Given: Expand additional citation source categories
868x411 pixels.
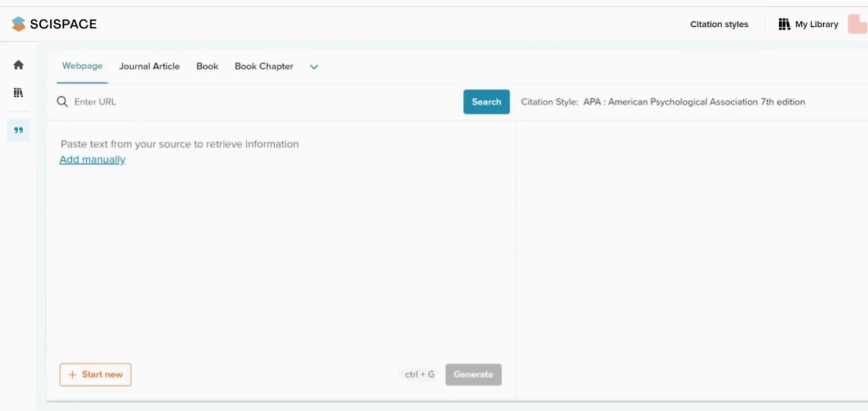Looking at the screenshot, I should (x=314, y=67).
